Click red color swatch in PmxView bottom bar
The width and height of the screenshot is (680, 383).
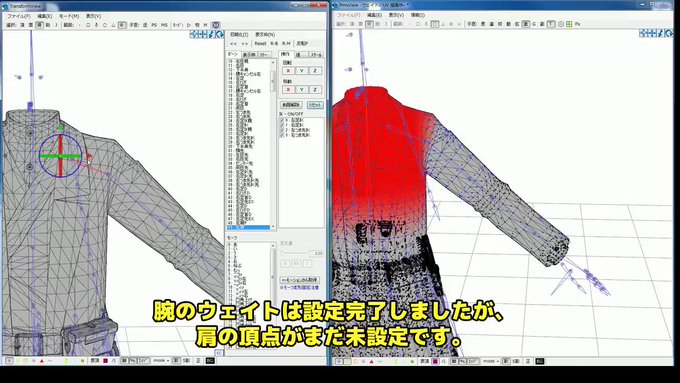(x=435, y=361)
